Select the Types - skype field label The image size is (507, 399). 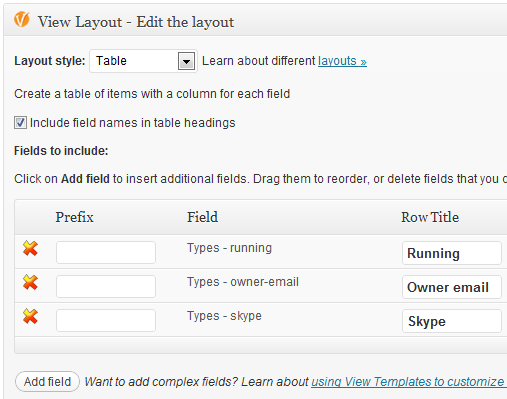224,316
